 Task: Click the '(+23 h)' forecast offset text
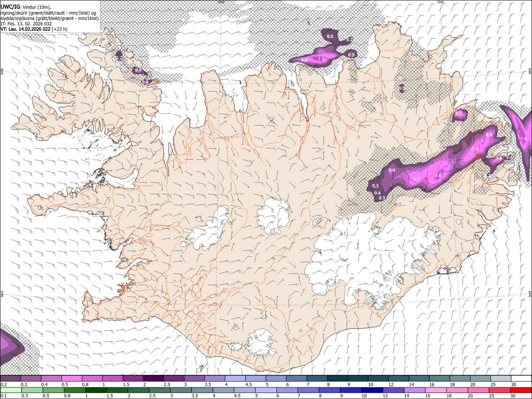(60, 30)
